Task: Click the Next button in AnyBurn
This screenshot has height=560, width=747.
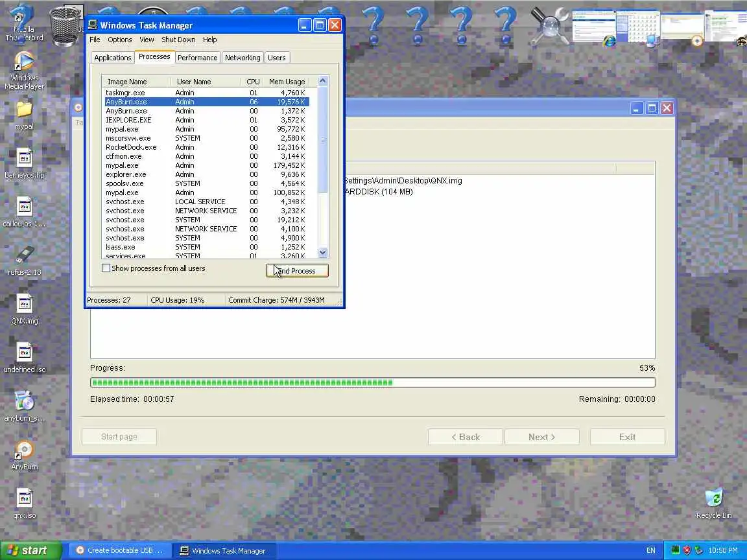Action: [541, 437]
